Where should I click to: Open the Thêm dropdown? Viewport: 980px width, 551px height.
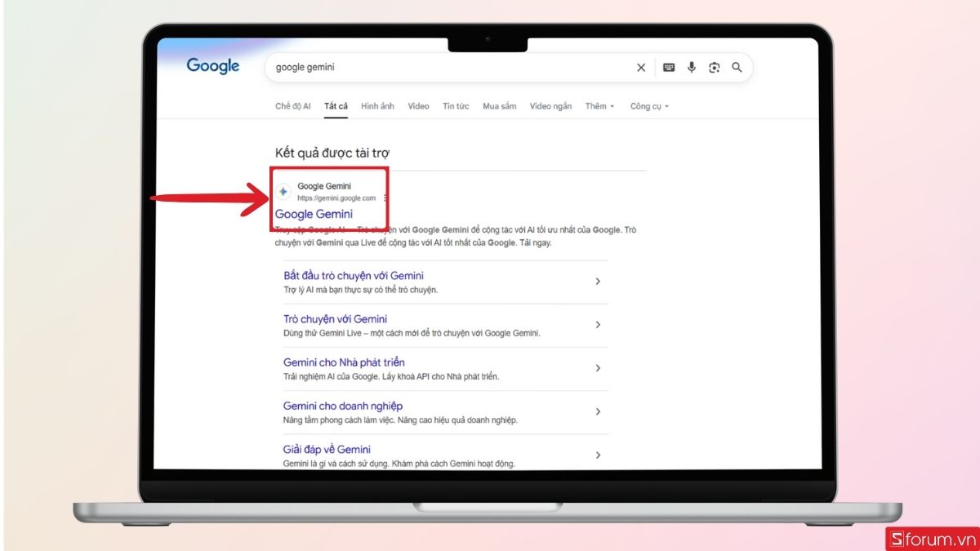pyautogui.click(x=599, y=105)
